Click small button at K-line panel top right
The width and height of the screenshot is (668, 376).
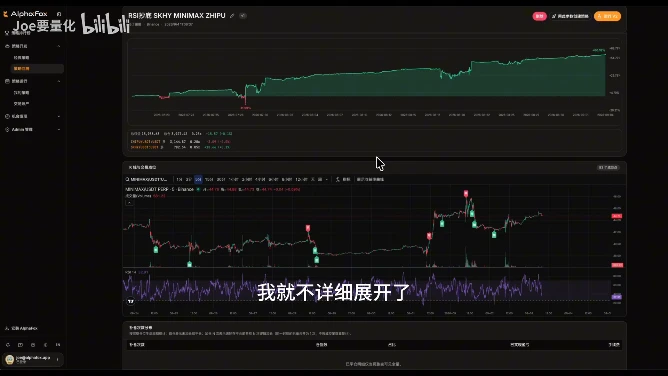pos(608,167)
